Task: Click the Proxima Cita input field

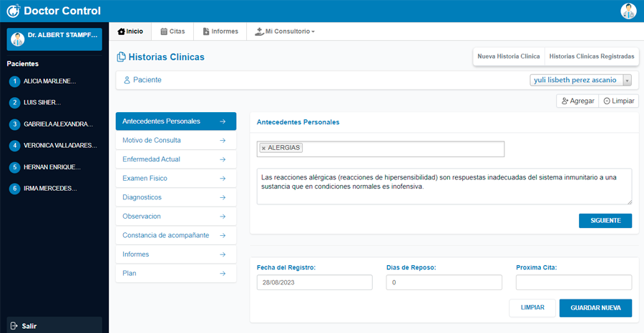Action: tap(573, 283)
